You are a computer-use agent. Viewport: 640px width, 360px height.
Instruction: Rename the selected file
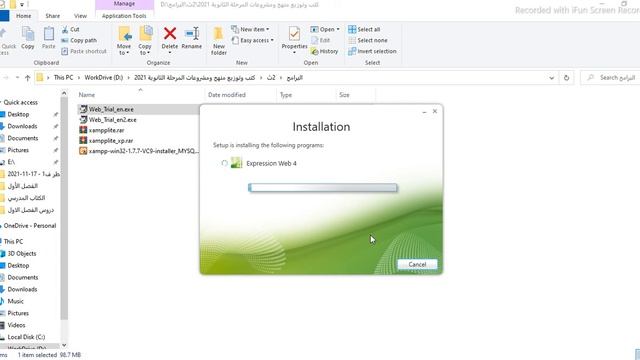coord(191,38)
